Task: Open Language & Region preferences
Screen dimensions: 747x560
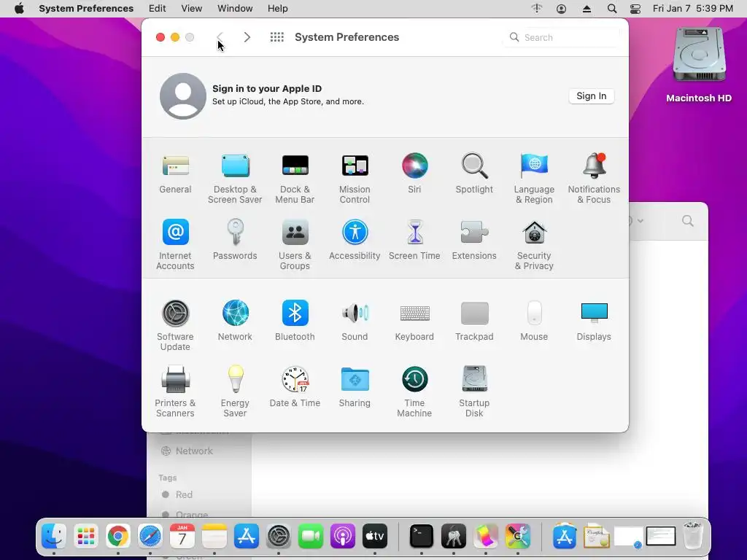Action: point(534,179)
